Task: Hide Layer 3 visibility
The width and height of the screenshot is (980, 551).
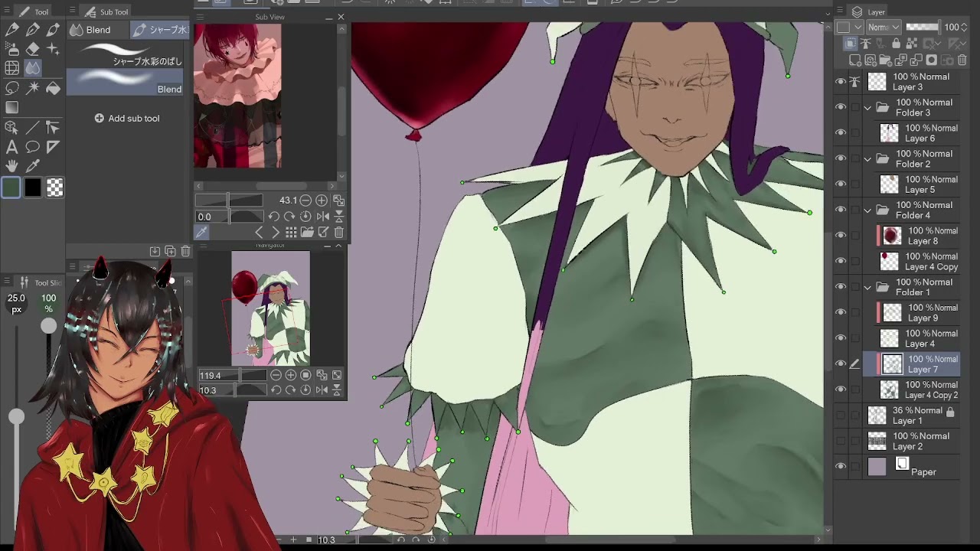Action: tap(841, 82)
